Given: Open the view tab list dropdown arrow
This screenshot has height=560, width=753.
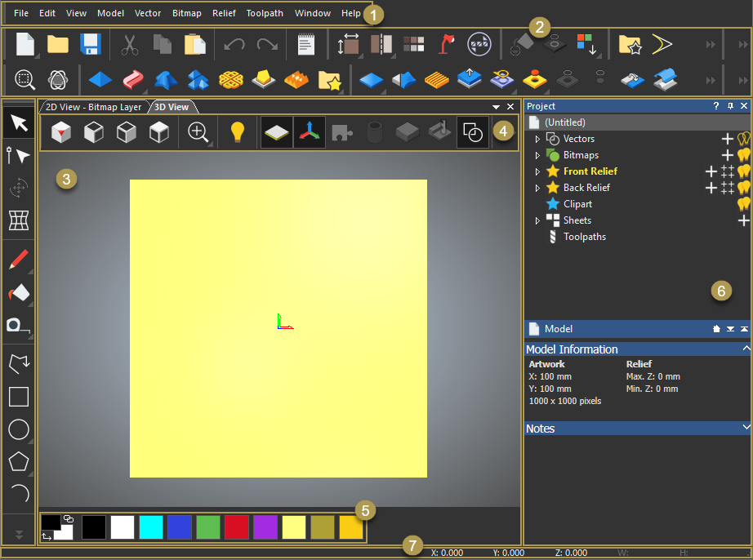Looking at the screenshot, I should pos(496,107).
